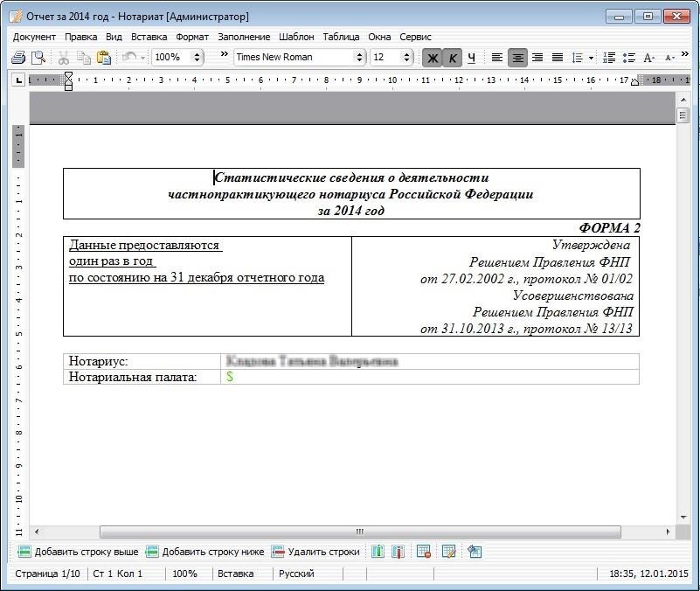The height and width of the screenshot is (591, 700).
Task: Click status bar 'Русский' language indicator
Action: pos(296,574)
